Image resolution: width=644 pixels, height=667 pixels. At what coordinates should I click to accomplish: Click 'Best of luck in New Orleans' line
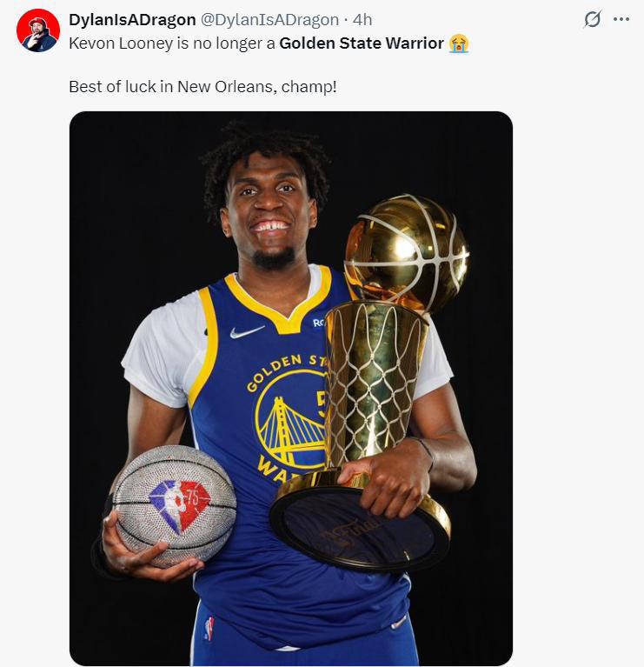[202, 87]
